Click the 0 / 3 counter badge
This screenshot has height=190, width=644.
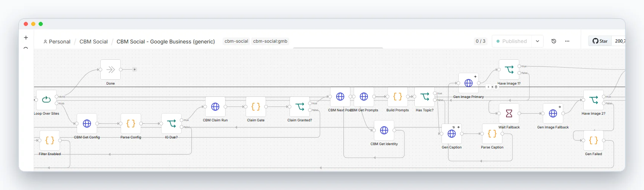480,41
